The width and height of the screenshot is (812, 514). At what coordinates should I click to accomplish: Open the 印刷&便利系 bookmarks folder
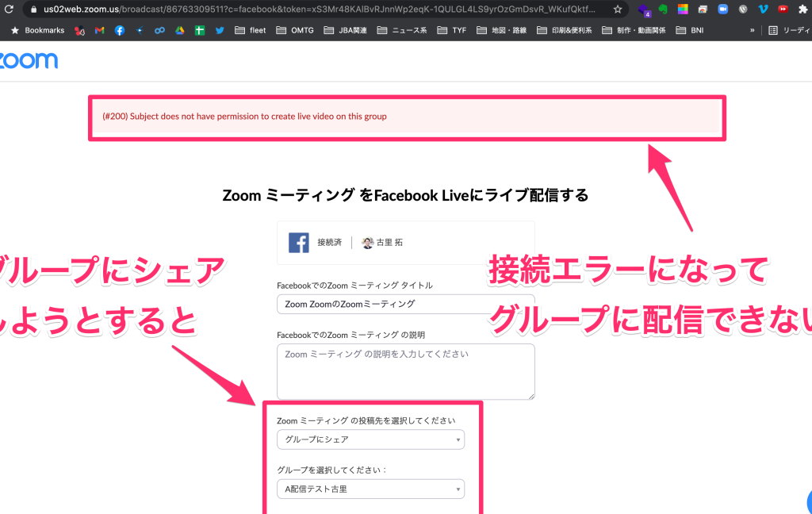[565, 31]
